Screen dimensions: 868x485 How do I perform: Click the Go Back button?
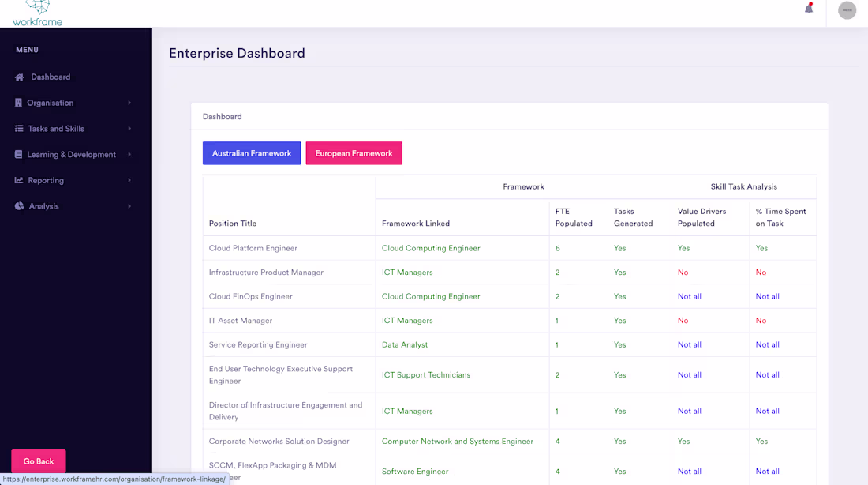click(38, 461)
